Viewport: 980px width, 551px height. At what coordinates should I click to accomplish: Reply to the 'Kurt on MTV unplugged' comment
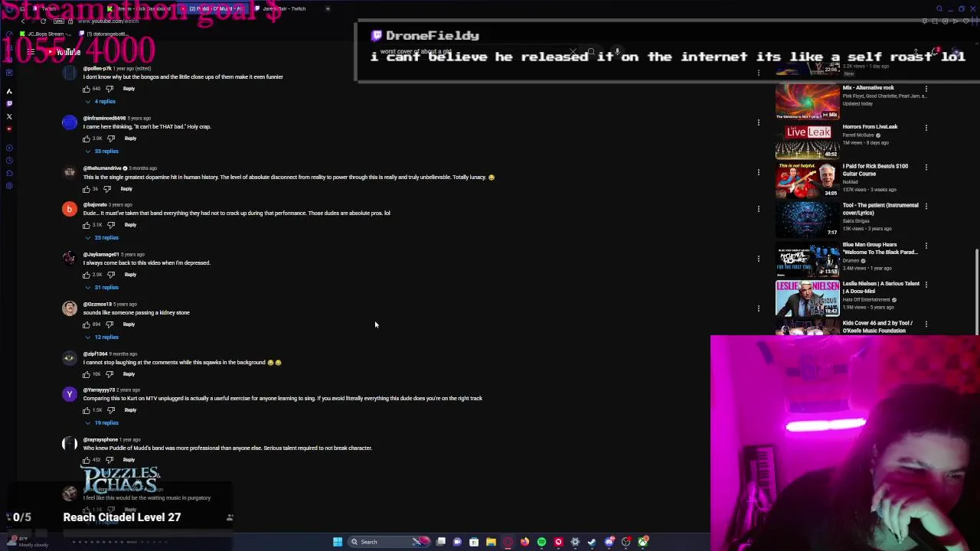point(130,410)
